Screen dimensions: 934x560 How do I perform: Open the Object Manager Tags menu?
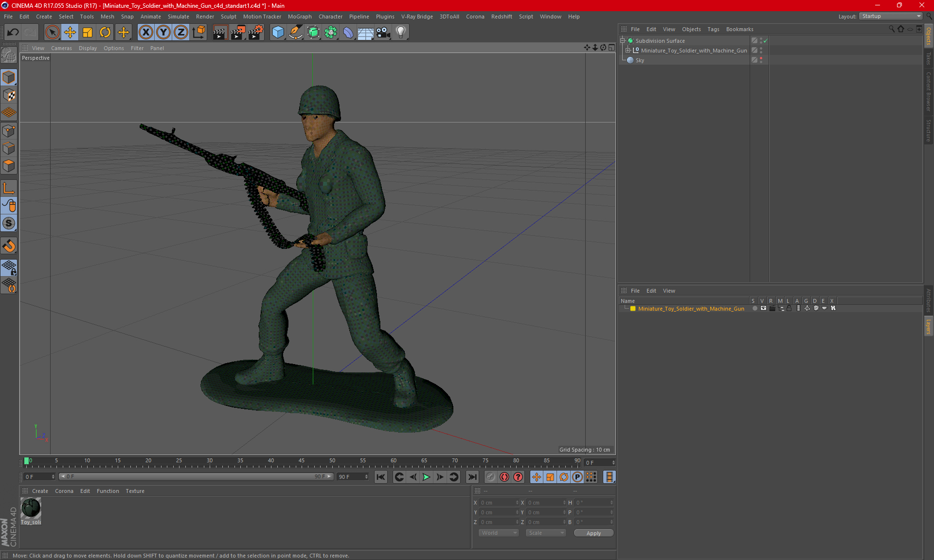tap(713, 29)
